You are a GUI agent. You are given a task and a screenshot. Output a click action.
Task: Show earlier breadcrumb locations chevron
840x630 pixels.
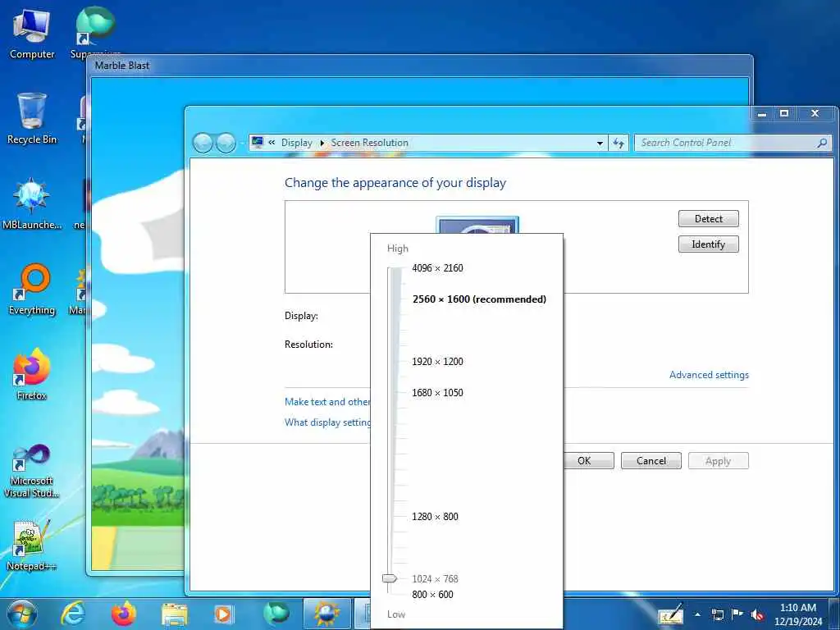[x=272, y=143]
